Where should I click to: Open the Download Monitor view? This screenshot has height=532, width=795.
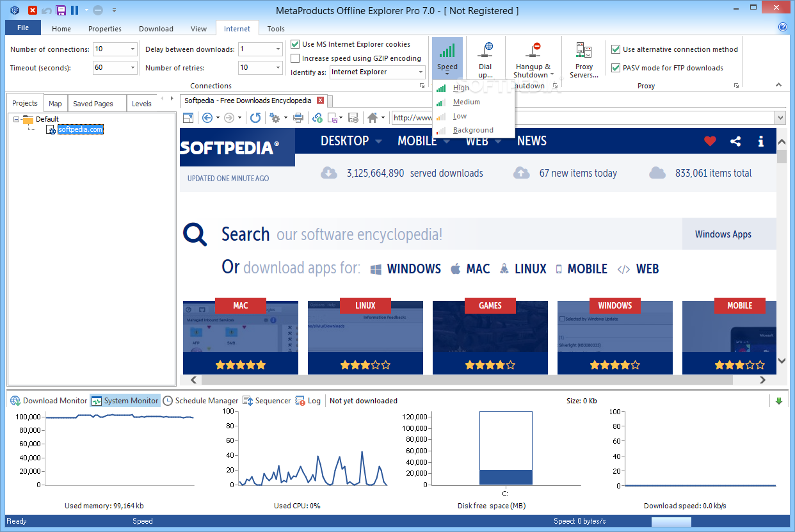[x=49, y=401]
